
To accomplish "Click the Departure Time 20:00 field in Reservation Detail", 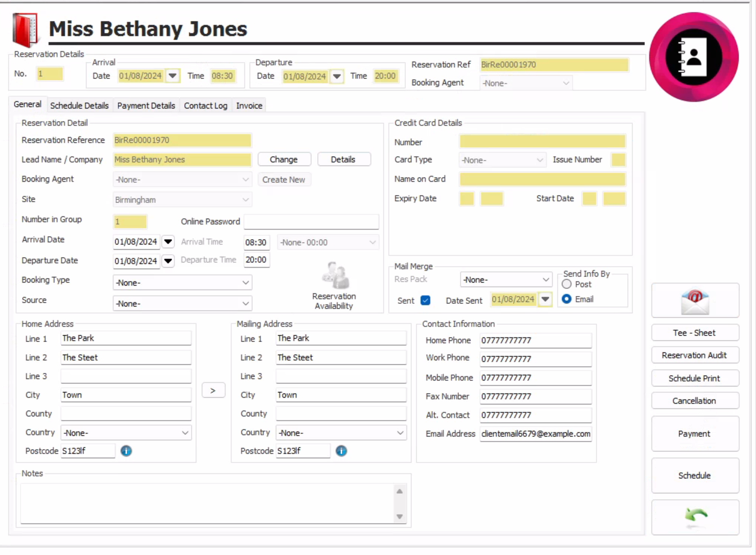I will pyautogui.click(x=256, y=260).
